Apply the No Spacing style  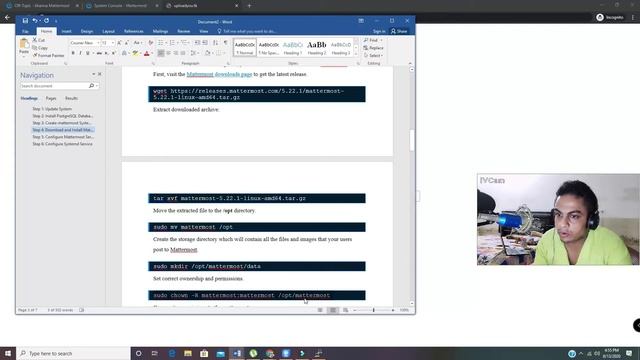pos(269,48)
